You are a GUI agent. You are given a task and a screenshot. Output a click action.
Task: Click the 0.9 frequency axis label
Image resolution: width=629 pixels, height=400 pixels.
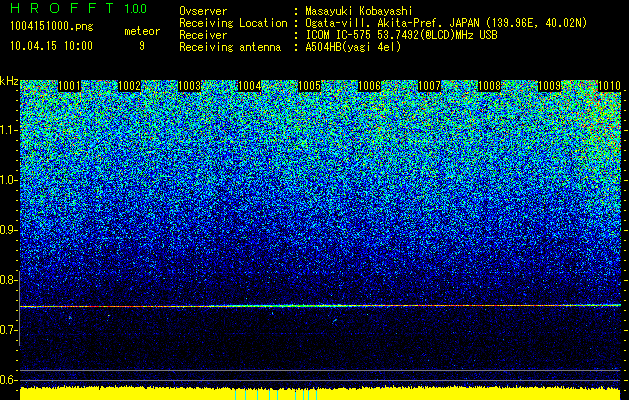[9, 230]
